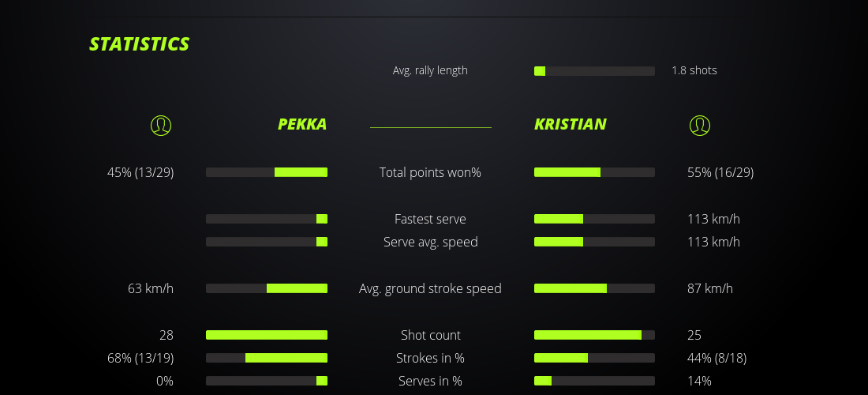Click the Avg. ground stroke speed label

[430, 288]
